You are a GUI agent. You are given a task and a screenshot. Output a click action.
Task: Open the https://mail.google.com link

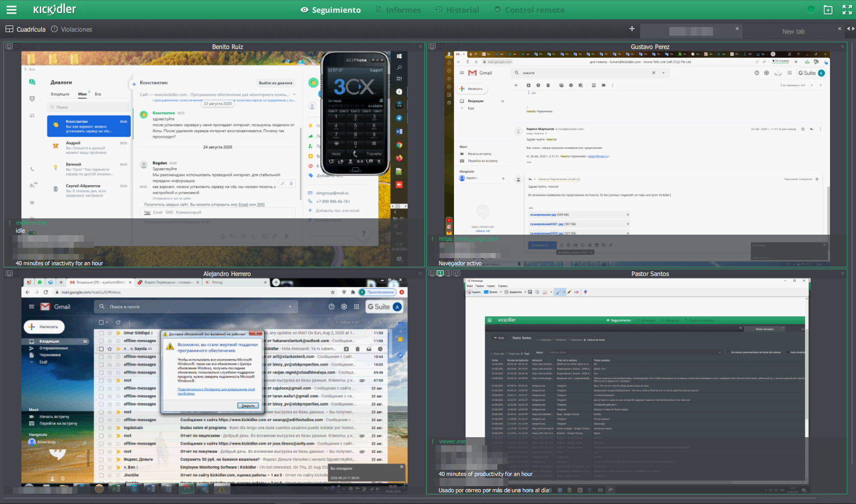click(x=469, y=239)
